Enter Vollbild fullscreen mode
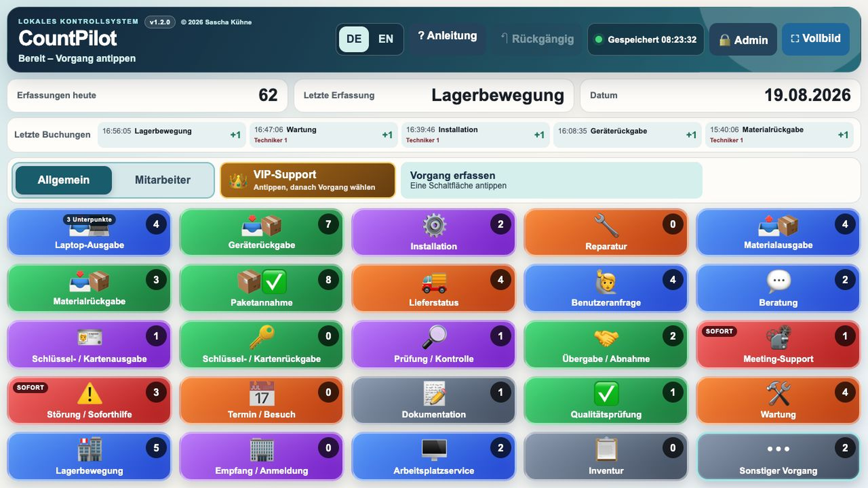868x488 pixels. 816,39
